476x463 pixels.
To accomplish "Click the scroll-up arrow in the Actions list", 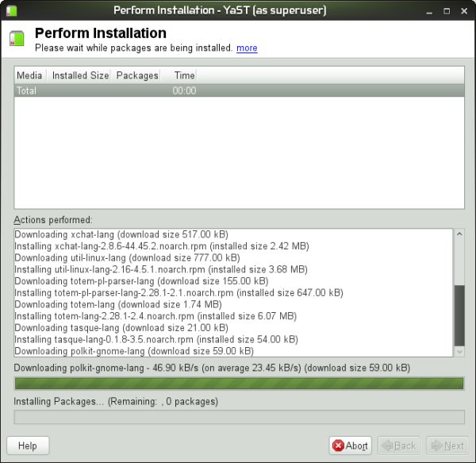I will (459, 234).
